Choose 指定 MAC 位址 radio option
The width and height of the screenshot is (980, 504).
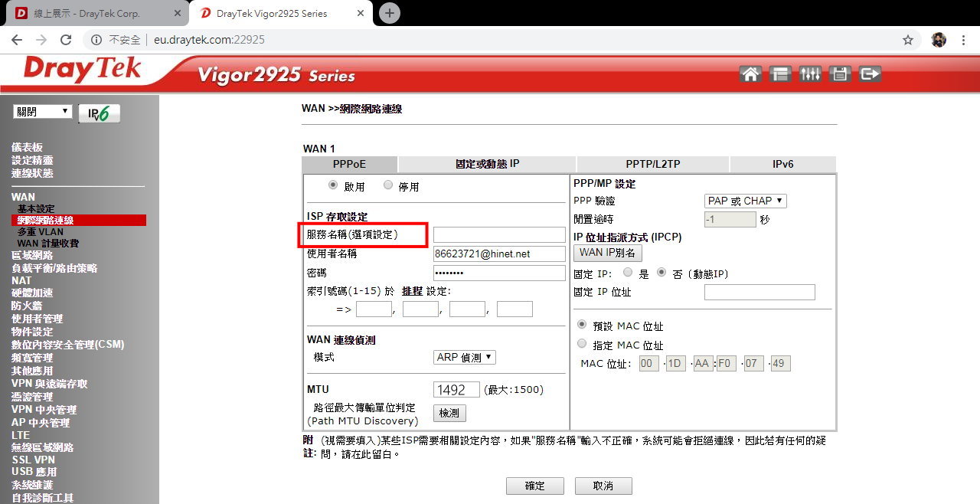582,345
